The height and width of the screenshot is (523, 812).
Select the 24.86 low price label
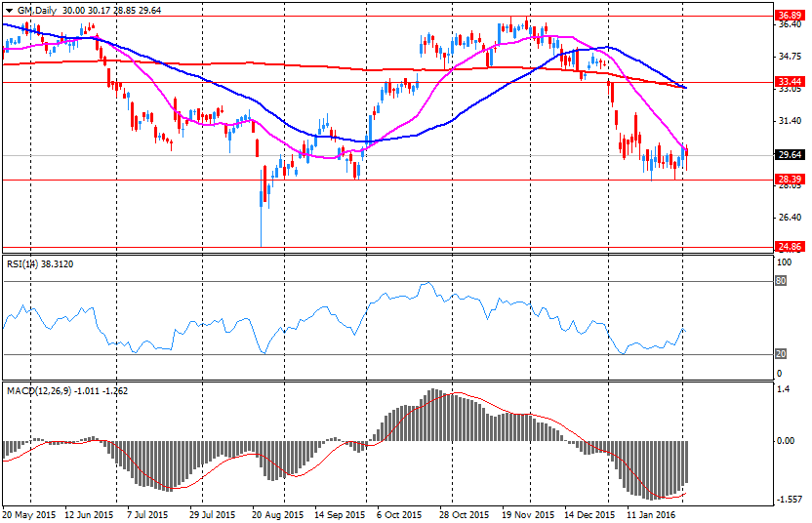coord(790,247)
